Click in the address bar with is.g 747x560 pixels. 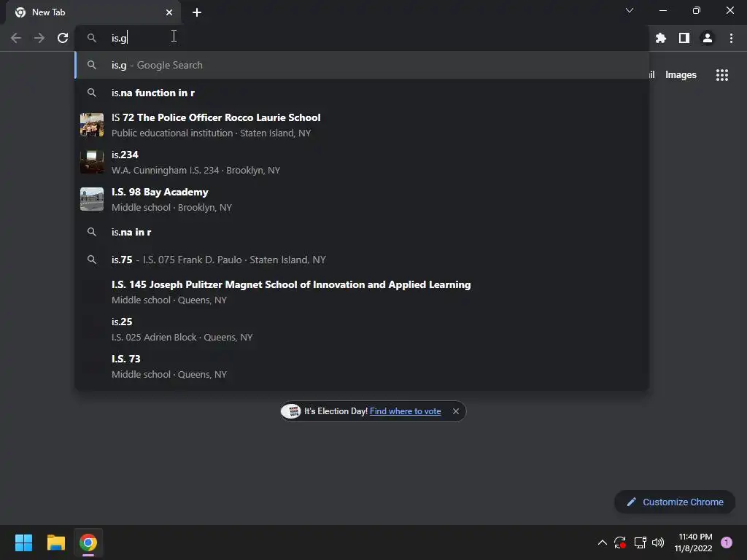click(361, 38)
